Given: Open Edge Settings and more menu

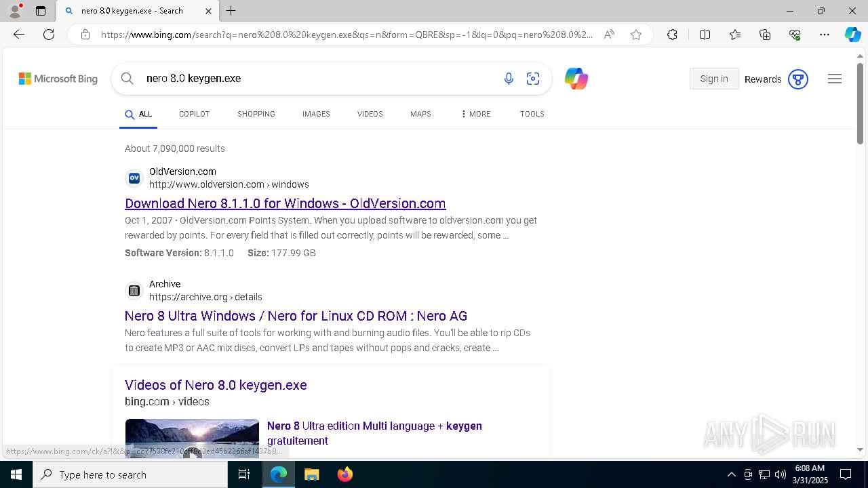Looking at the screenshot, I should [x=825, y=35].
